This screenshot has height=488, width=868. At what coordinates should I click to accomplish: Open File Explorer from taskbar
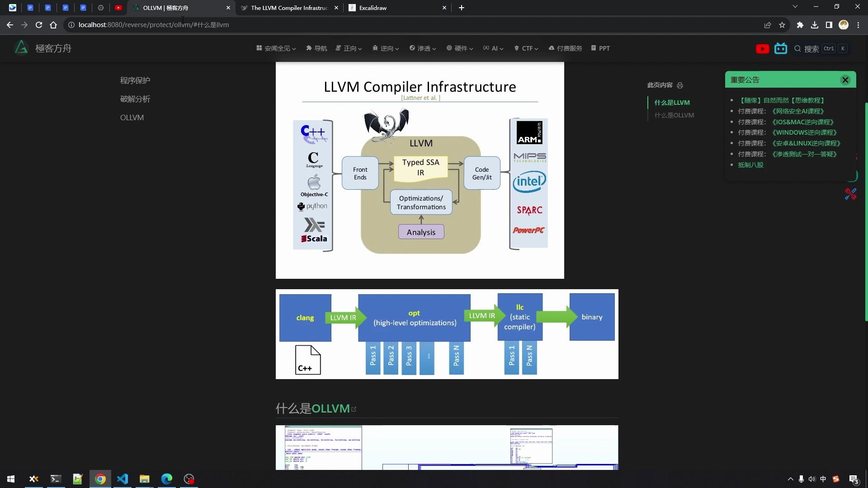(x=144, y=479)
